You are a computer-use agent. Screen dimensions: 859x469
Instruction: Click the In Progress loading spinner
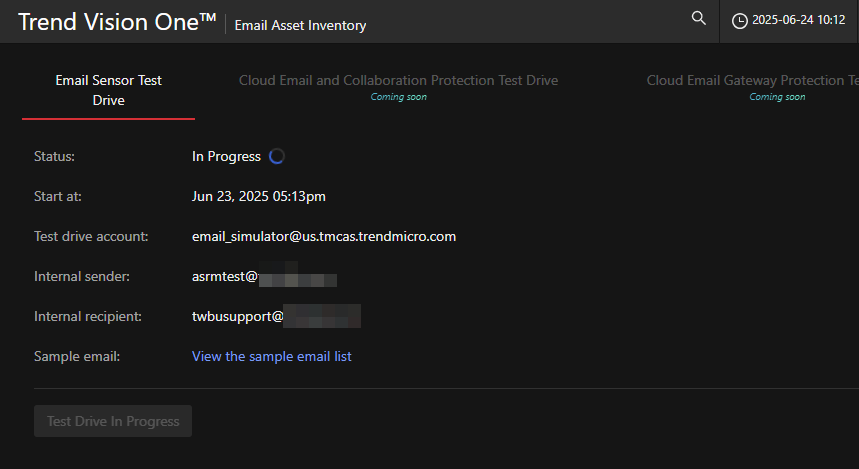(x=277, y=156)
